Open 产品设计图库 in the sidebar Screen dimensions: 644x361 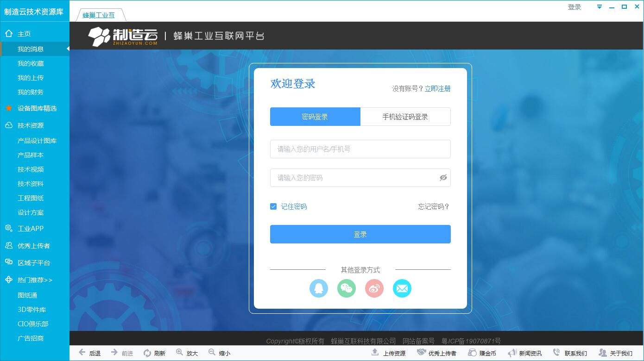37,141
